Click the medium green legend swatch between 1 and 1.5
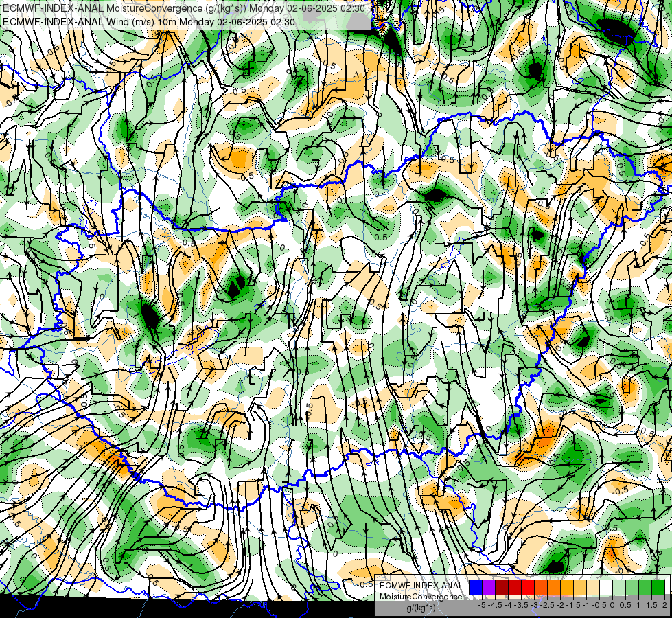Screen dimensions: 672x618 (645, 587)
